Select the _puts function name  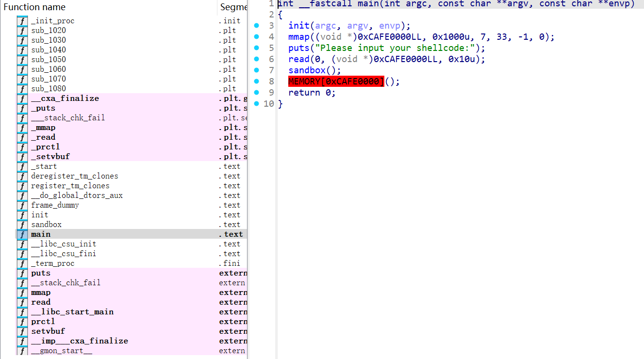click(x=43, y=108)
